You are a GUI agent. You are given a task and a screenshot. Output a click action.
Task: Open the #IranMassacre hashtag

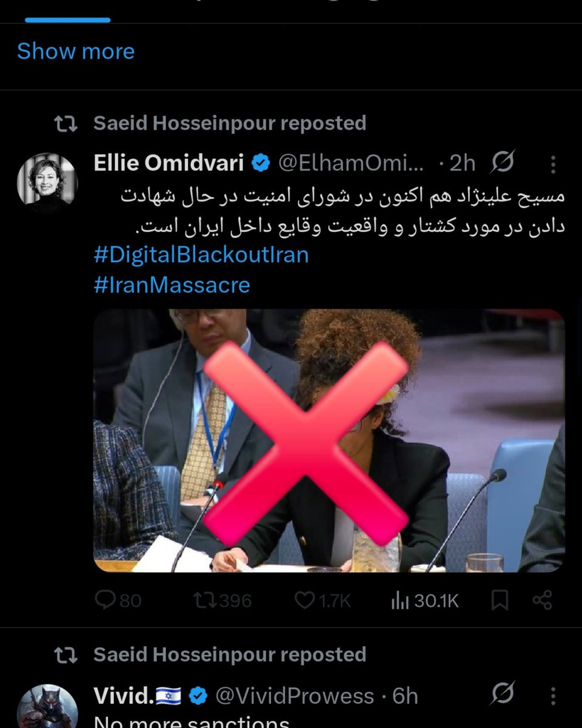point(172,285)
